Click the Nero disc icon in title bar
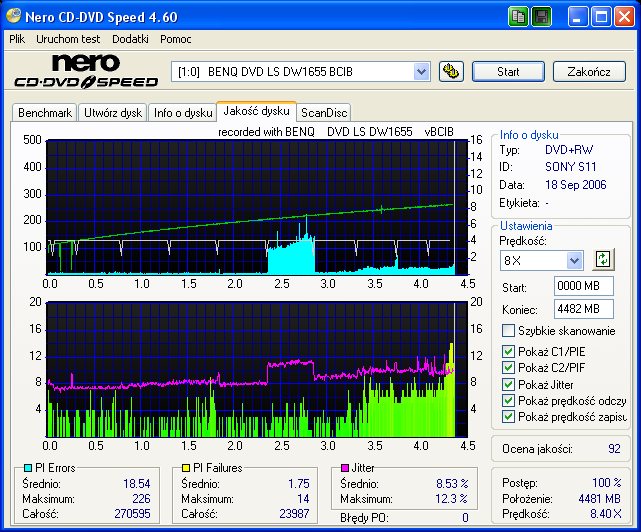 point(13,16)
